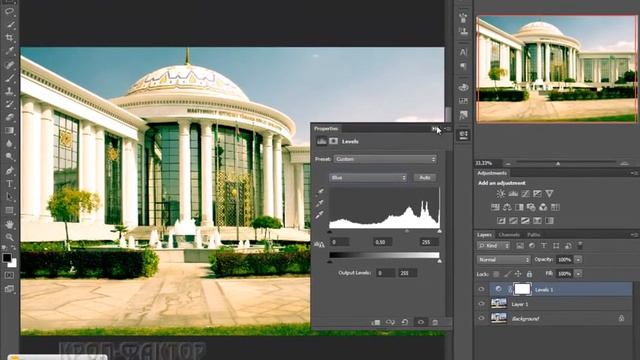Screen dimensions: 640x360
Task: Click the midtone input field showing 0.50
Action: [382, 242]
